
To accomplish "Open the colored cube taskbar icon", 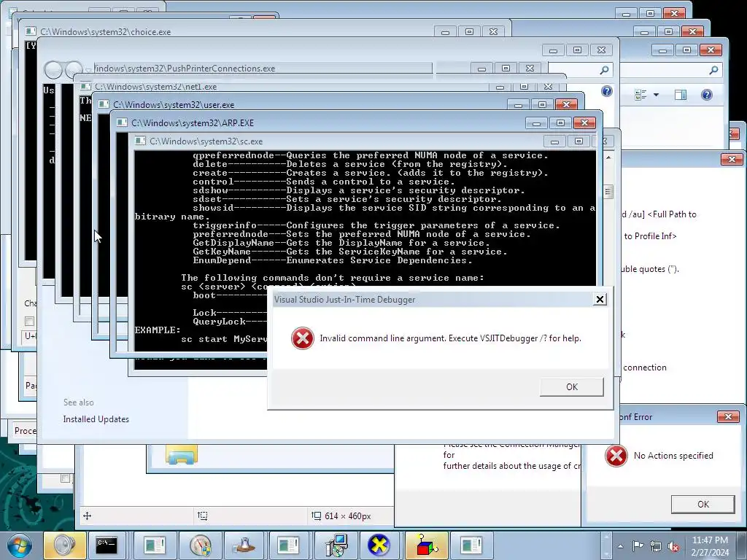I will pos(427,545).
